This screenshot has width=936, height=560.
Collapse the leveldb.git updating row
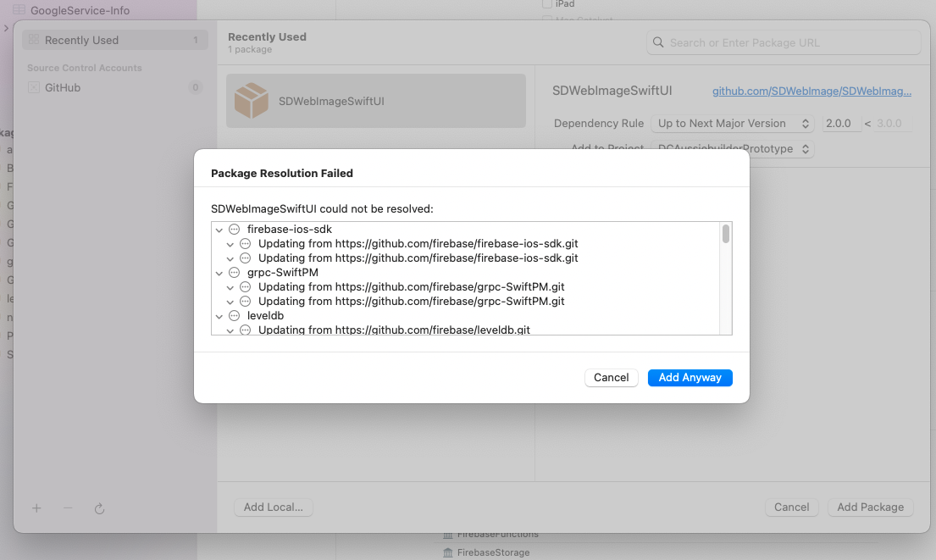click(x=230, y=330)
